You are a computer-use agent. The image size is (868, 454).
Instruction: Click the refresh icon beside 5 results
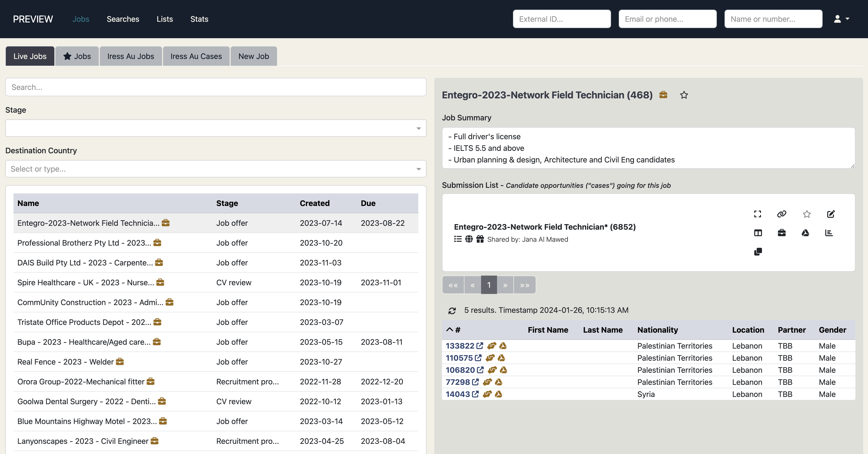click(452, 311)
